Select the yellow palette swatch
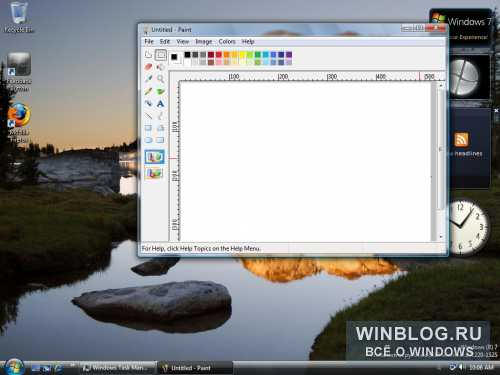The height and width of the screenshot is (375, 500). pyautogui.click(x=242, y=54)
